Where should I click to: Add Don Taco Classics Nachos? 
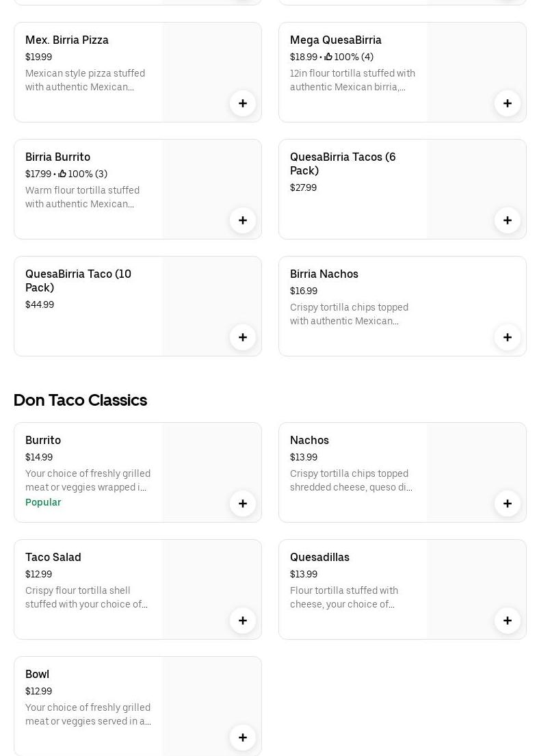tap(508, 504)
